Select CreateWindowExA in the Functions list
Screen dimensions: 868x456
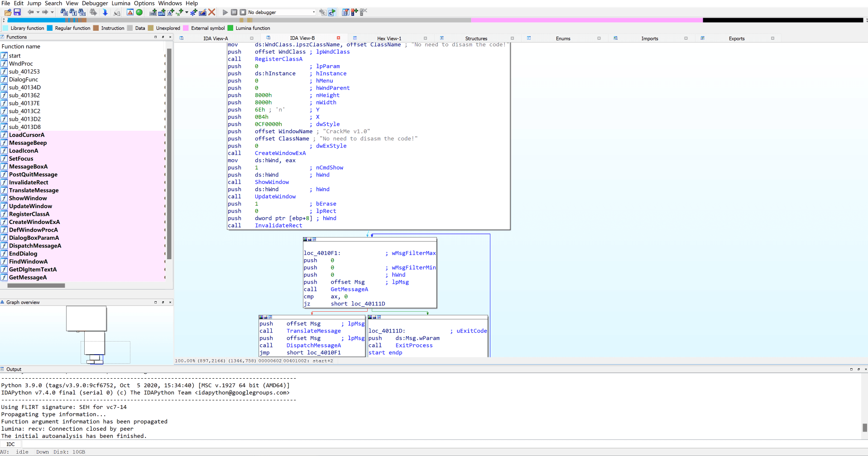tap(34, 222)
